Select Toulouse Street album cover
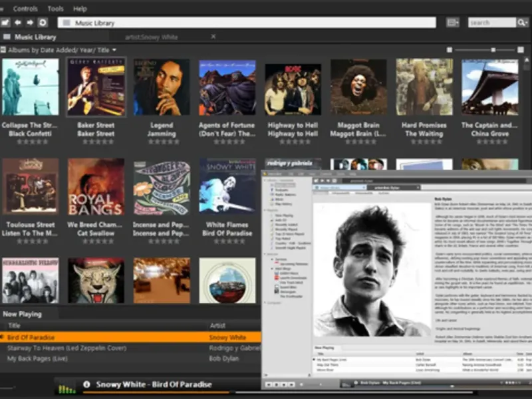Viewport: 532px width, 399px height. (30, 186)
